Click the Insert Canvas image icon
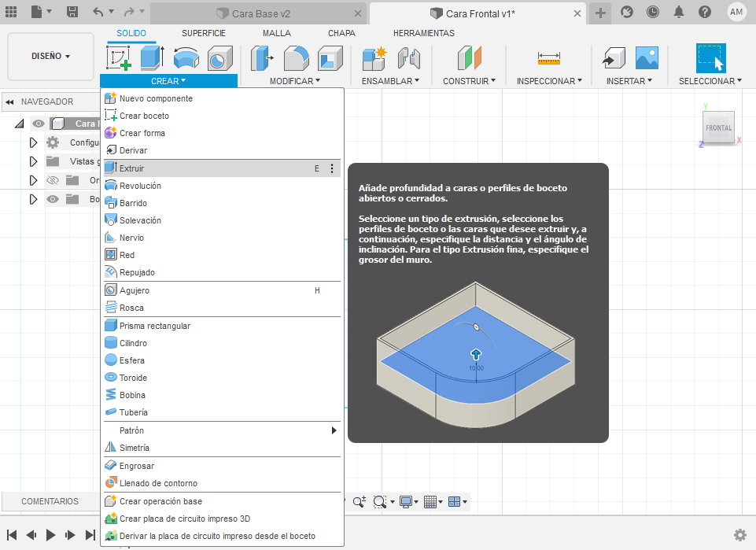This screenshot has height=550, width=756. pos(647,58)
